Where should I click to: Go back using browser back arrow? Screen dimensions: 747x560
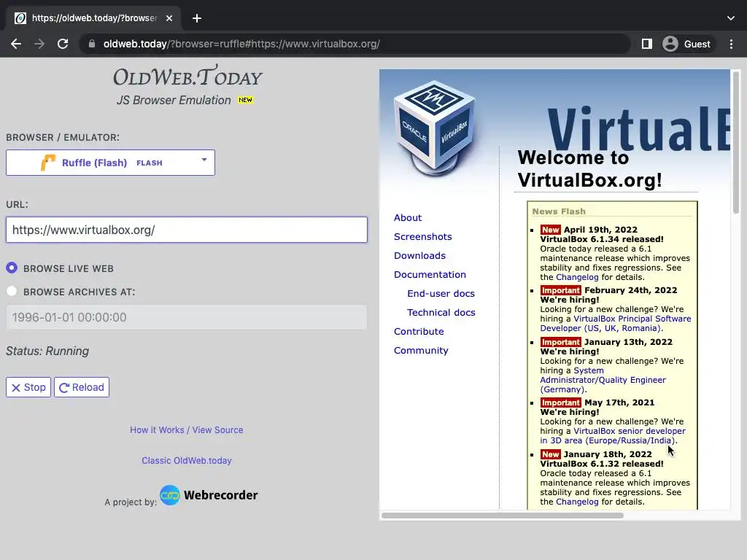click(x=16, y=44)
